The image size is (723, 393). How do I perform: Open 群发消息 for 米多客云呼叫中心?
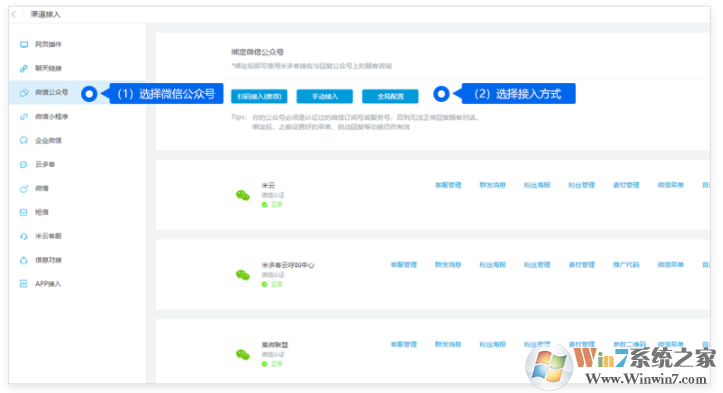(448, 265)
